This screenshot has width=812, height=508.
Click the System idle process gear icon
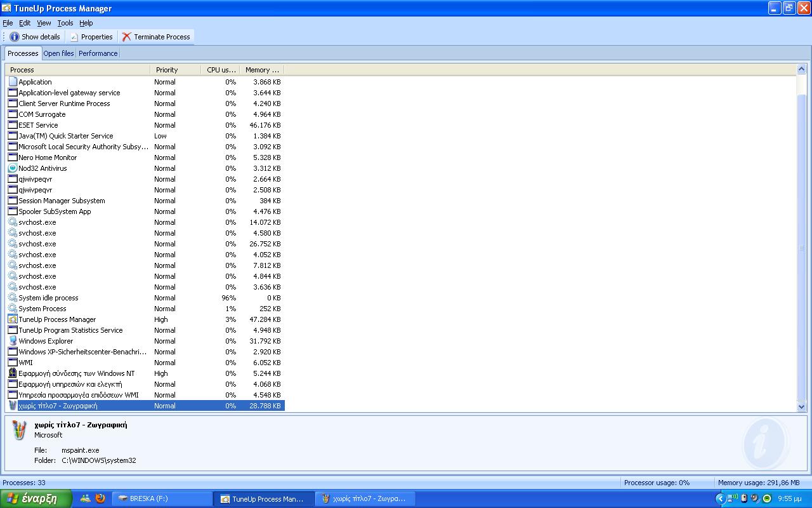point(13,298)
